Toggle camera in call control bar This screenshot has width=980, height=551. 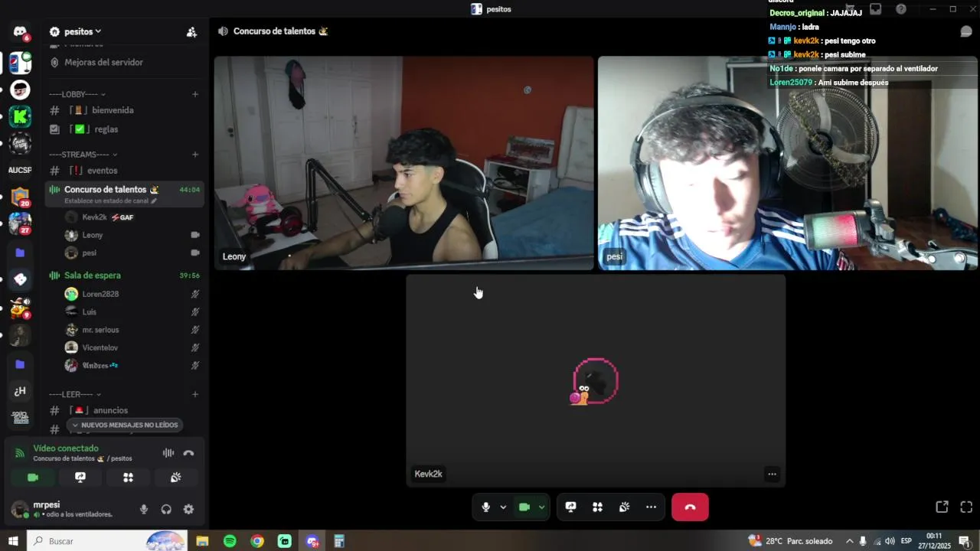pos(524,507)
